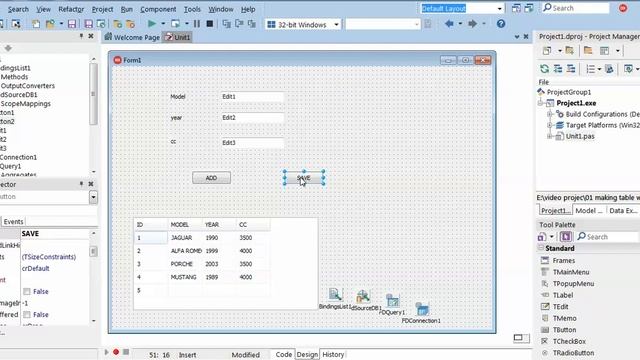Click the SAVE caption value in Object Inspector
The image size is (640, 360).
point(55,234)
